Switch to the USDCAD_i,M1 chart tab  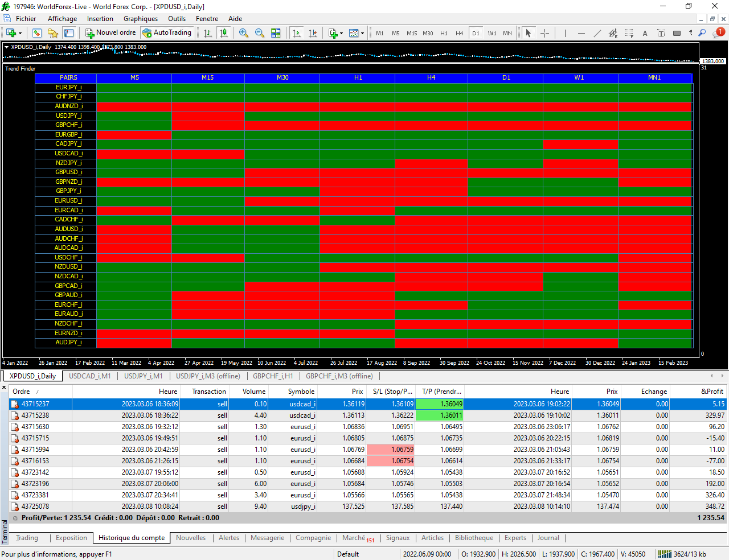pos(90,376)
